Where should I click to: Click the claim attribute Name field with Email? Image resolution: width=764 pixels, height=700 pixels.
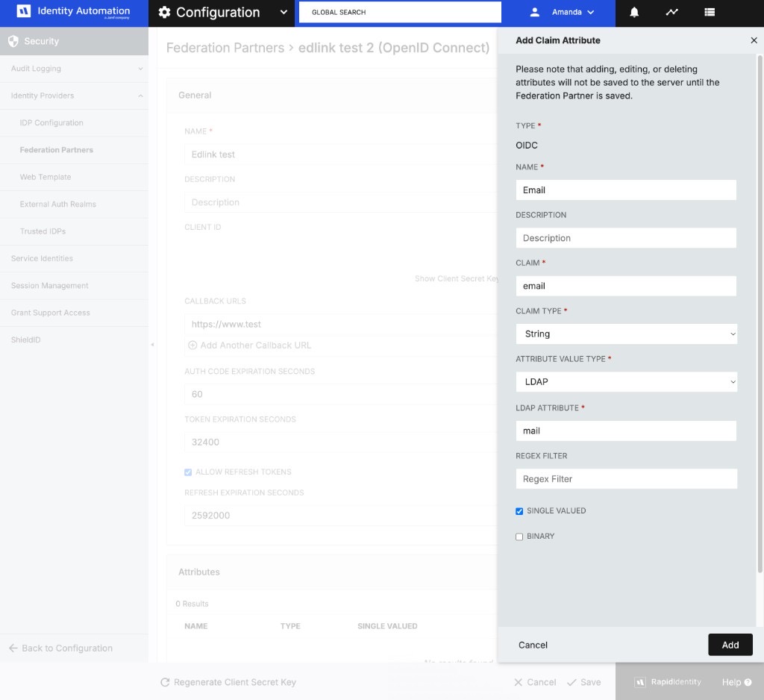(x=626, y=190)
